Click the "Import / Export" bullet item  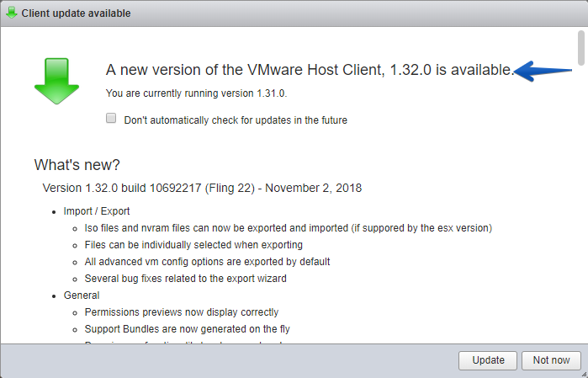[97, 211]
